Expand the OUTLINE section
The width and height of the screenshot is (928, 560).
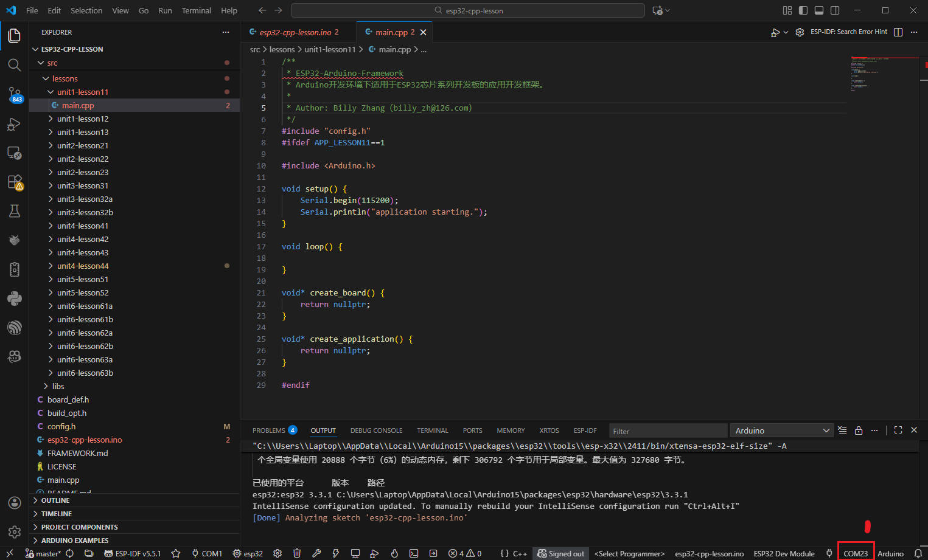[55, 500]
